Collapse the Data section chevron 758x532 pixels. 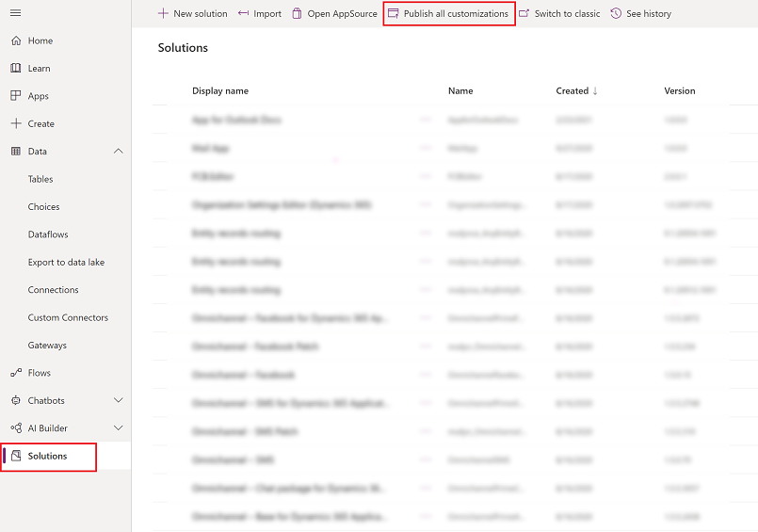pos(119,152)
